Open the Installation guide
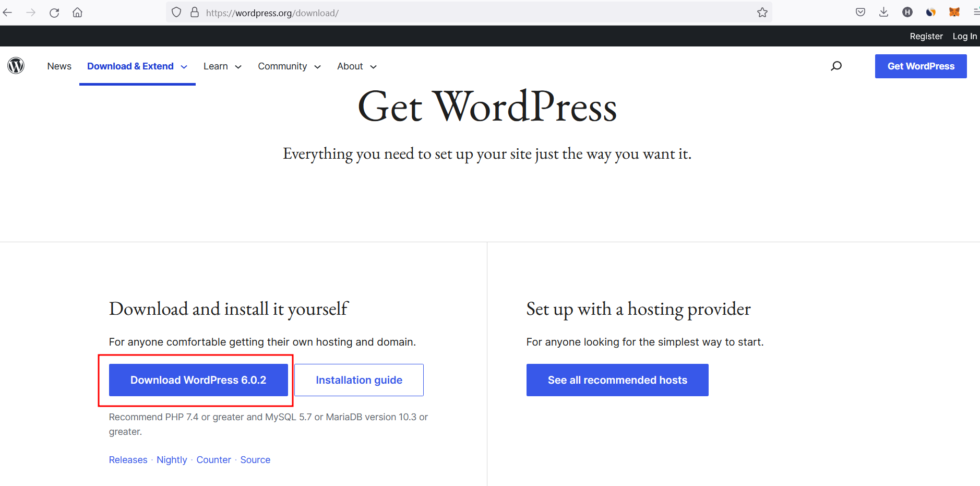The height and width of the screenshot is (486, 980). (x=359, y=380)
